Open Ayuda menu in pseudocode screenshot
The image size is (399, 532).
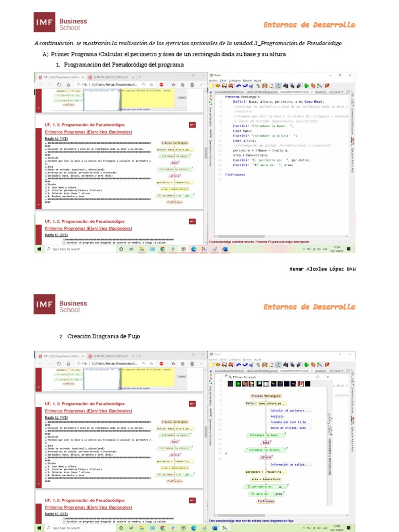pos(258,81)
